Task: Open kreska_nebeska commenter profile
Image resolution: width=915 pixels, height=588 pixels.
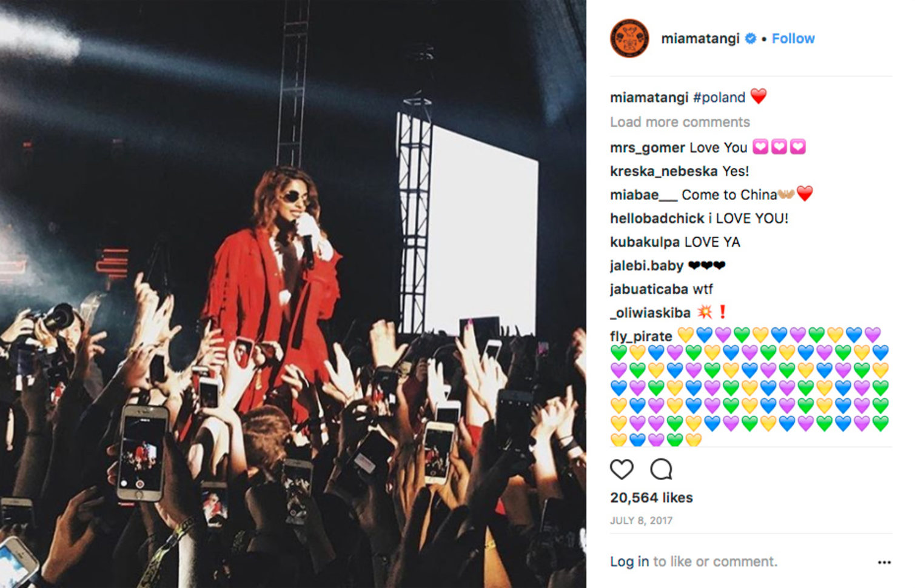Action: click(664, 171)
